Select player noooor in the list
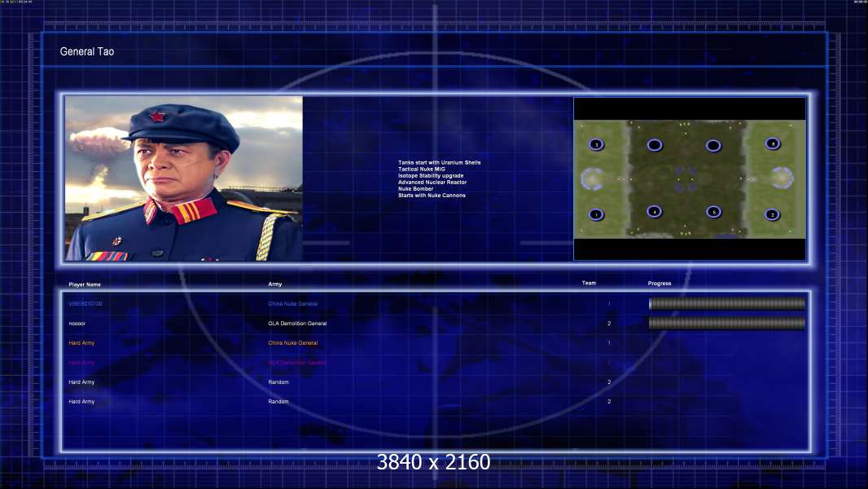868x489 pixels. 77,324
